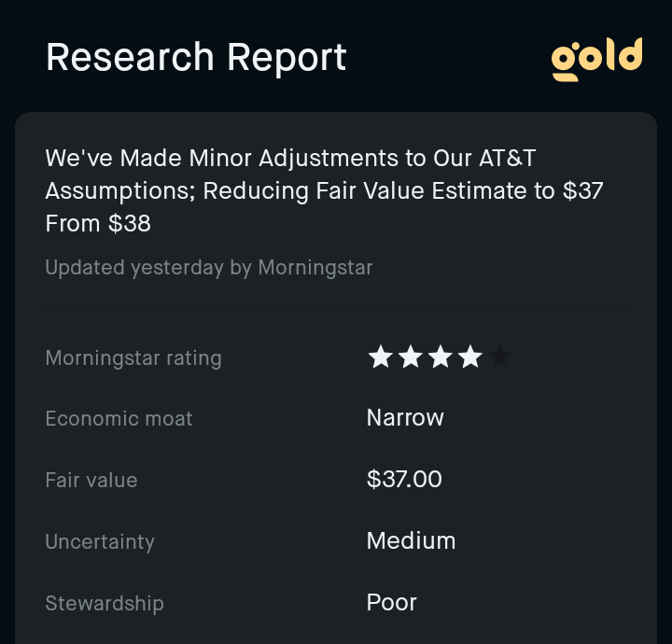Click the divider line below the update date
Viewport: 672px width, 644px height.
click(x=336, y=311)
